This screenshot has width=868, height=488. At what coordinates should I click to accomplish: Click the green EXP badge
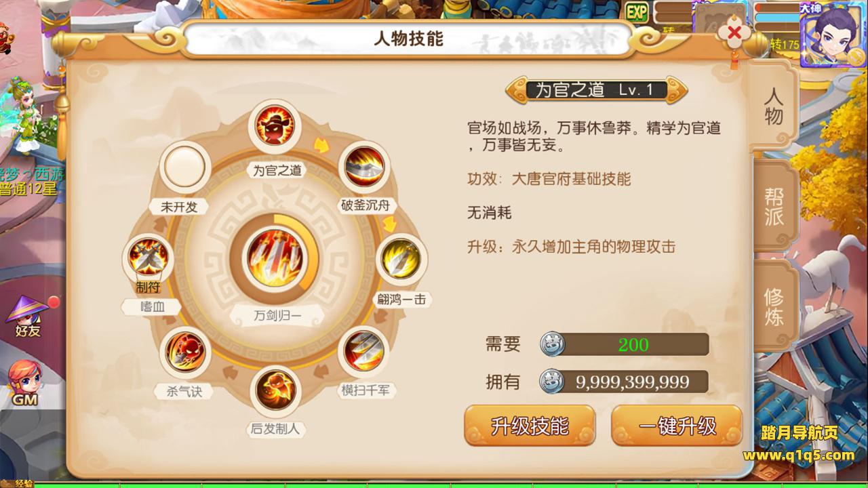(x=637, y=11)
